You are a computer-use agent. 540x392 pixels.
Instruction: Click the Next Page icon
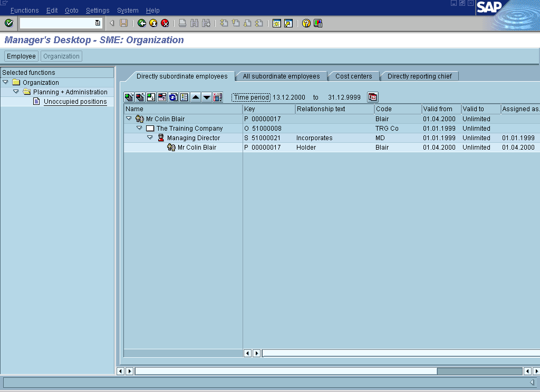click(x=247, y=23)
